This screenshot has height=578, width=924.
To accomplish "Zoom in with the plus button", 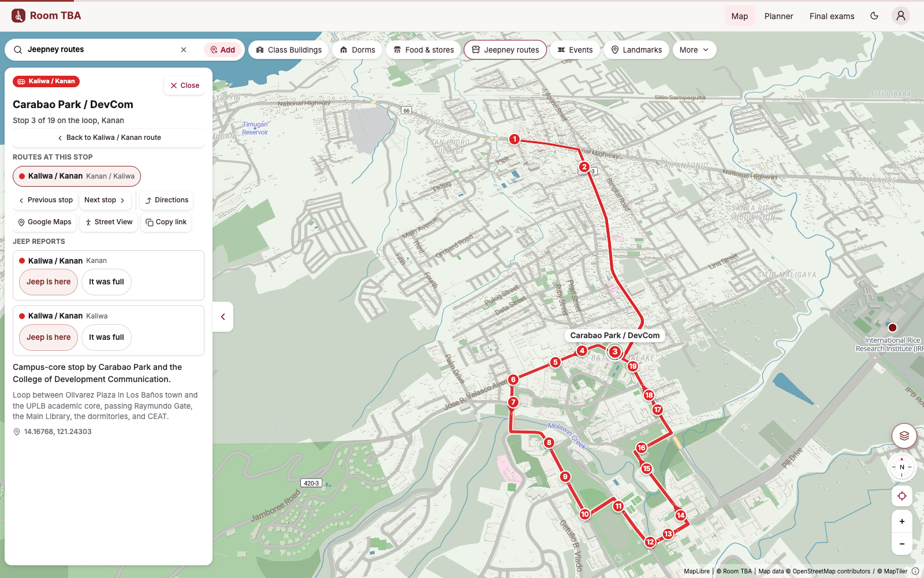I will point(902,521).
